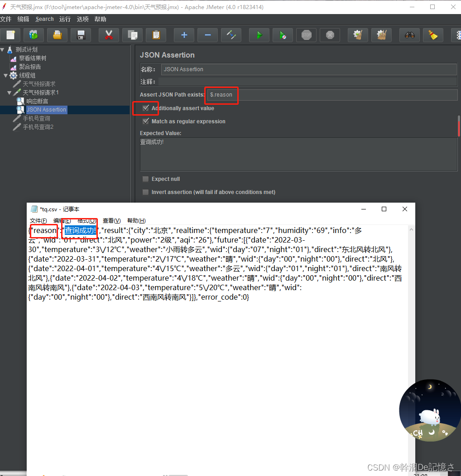The image size is (461, 476).
Task: Open Notepad's 帮助(H) menu
Action: 136,221
